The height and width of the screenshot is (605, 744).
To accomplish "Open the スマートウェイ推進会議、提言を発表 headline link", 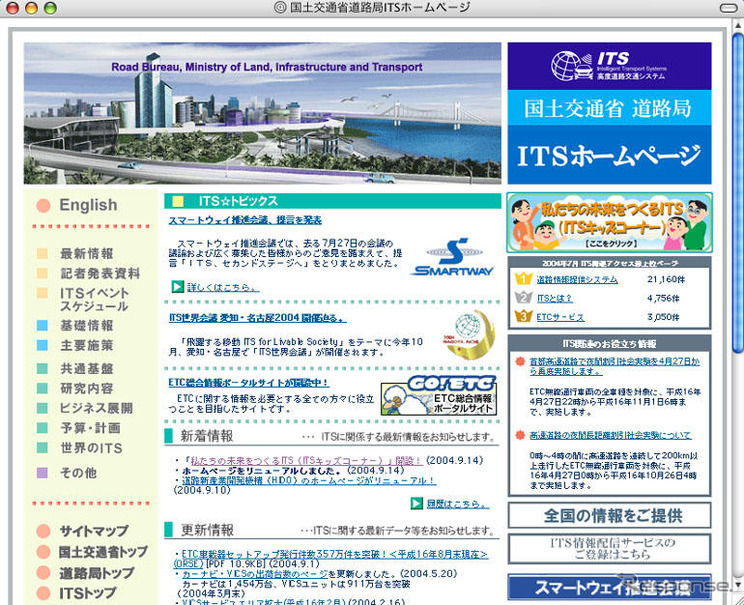I will (x=244, y=221).
